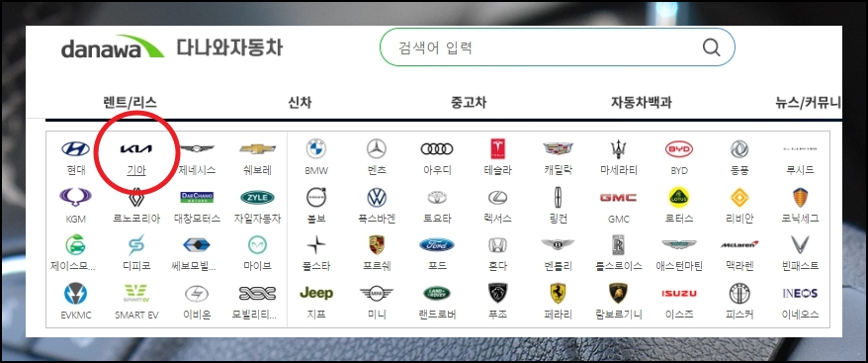The width and height of the screenshot is (868, 363).
Task: Select the 빈패스트 V logo
Action: coord(801,244)
